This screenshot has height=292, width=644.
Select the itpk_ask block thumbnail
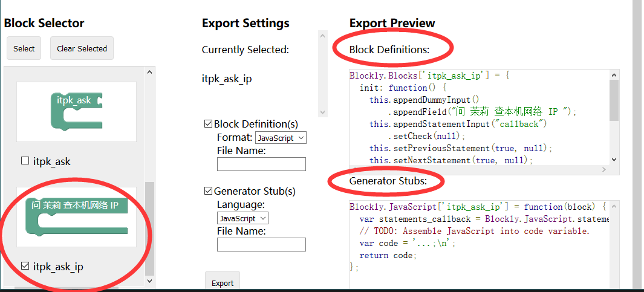coord(76,112)
